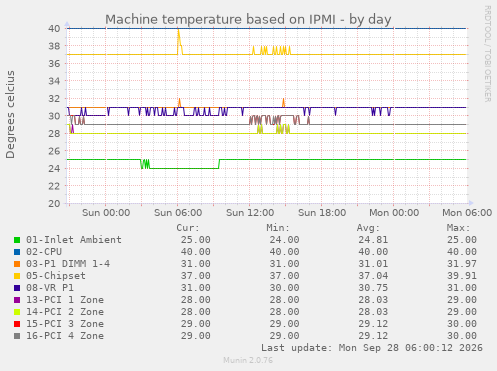Click the 'Last update' timestamp line
497x371 pixels.
pos(372,348)
